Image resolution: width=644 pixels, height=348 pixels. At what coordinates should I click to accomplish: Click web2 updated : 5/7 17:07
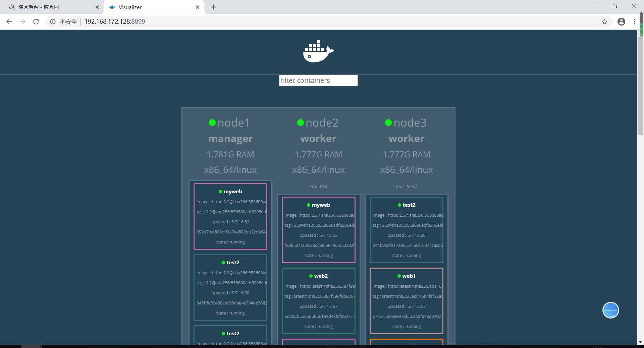[x=318, y=306]
